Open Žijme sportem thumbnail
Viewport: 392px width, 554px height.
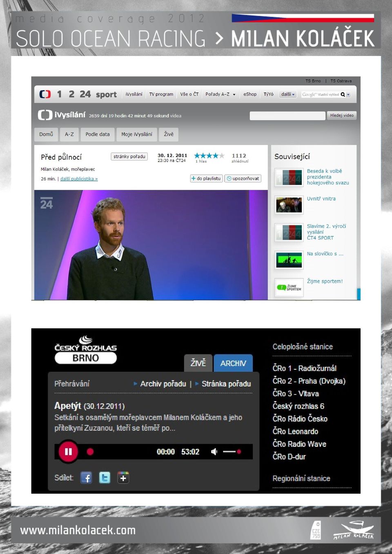(x=289, y=287)
